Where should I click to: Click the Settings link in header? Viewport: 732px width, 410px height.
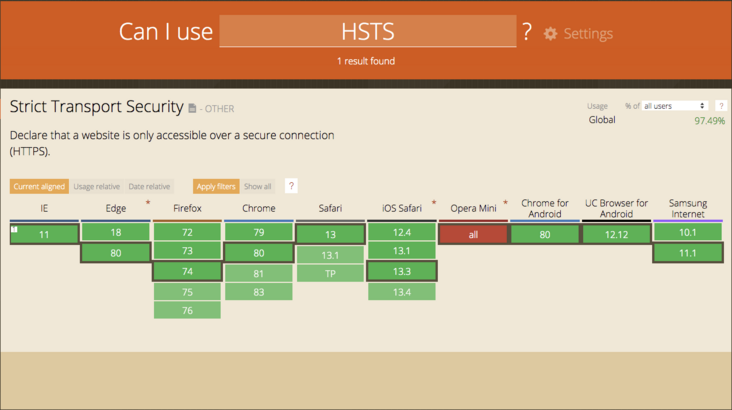click(587, 34)
